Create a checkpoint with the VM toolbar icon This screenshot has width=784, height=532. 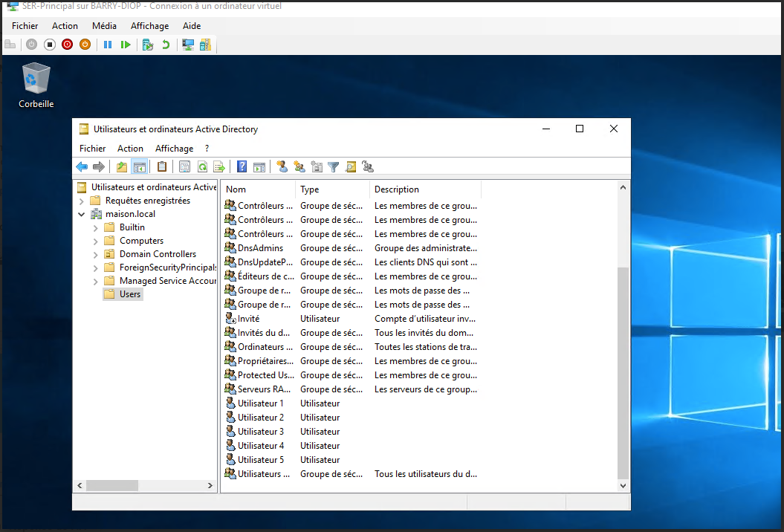[x=147, y=45]
